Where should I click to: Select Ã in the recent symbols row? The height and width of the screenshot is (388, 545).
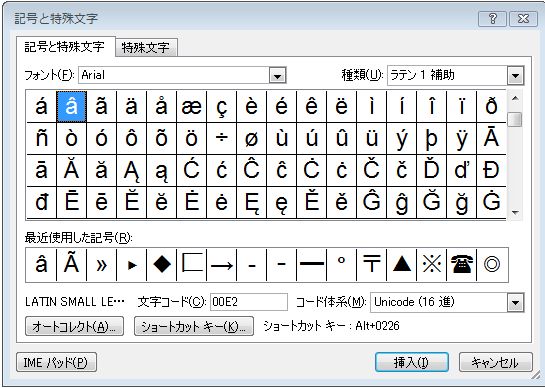click(72, 265)
